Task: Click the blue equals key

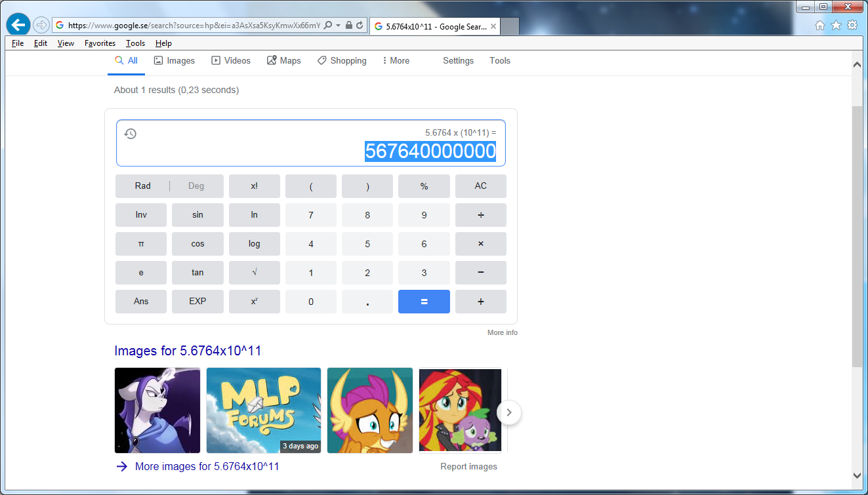Action: 424,302
